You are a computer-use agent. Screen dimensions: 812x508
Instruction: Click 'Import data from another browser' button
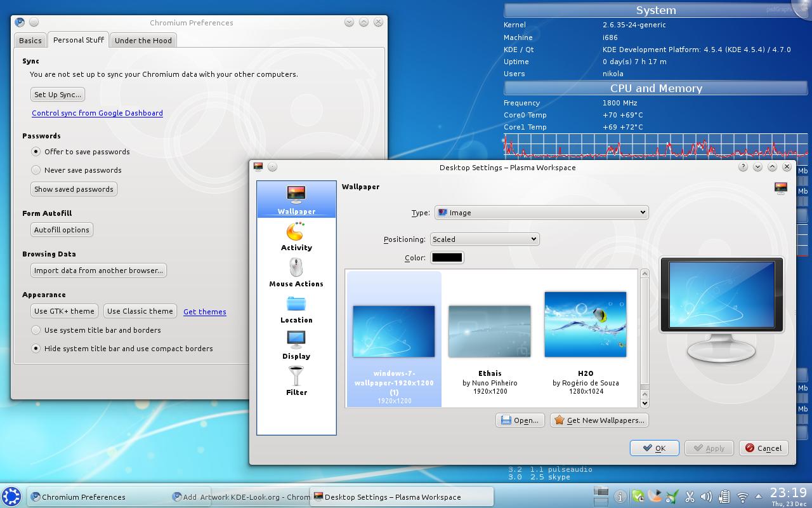point(98,271)
